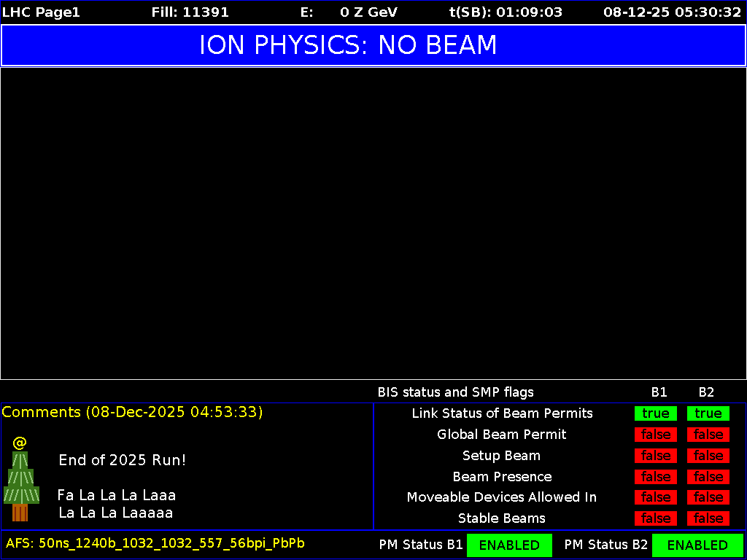Select the LHC Page1 label
The image size is (747, 560).
click(41, 12)
